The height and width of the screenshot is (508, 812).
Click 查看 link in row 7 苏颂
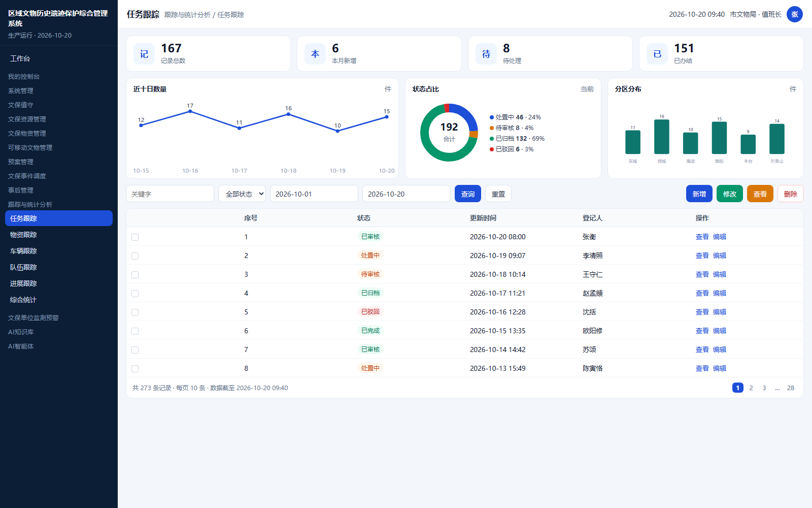pyautogui.click(x=702, y=350)
